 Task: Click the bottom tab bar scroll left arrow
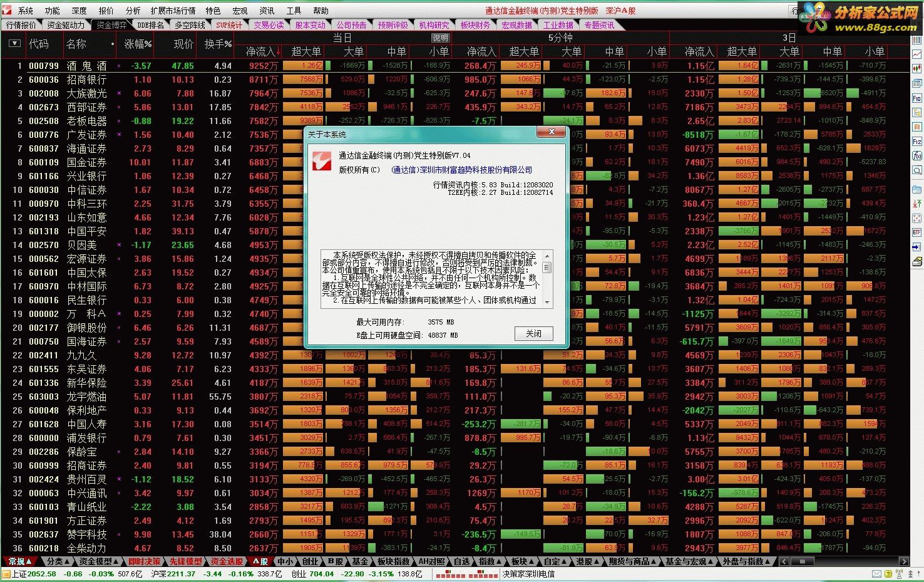(783, 561)
